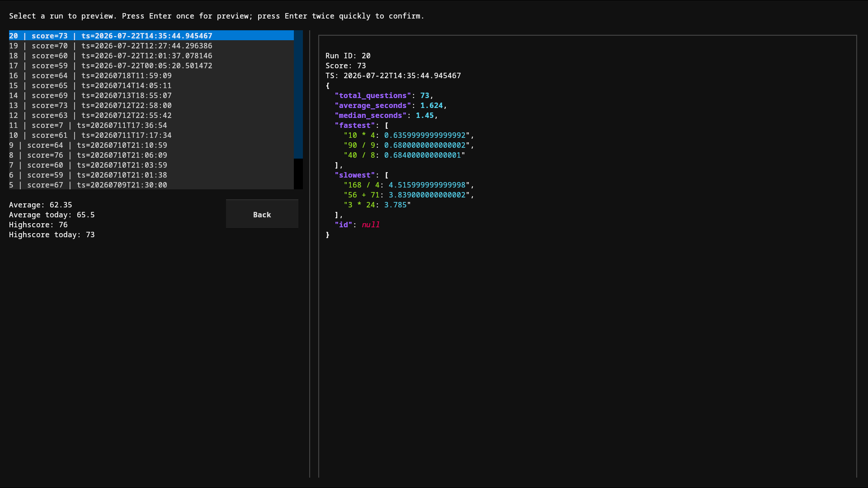Click the run list scrollbar thumb
868x488 pixels.
pyautogui.click(x=298, y=94)
